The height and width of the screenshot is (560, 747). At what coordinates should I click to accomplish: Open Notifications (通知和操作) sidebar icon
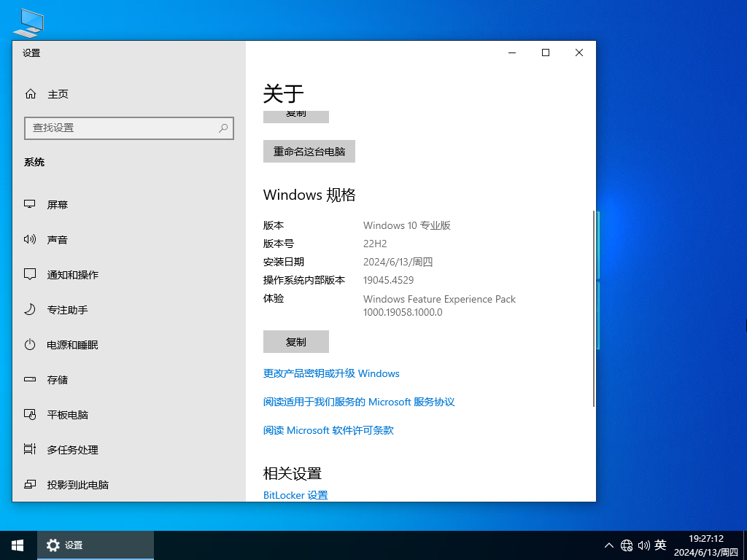click(30, 275)
